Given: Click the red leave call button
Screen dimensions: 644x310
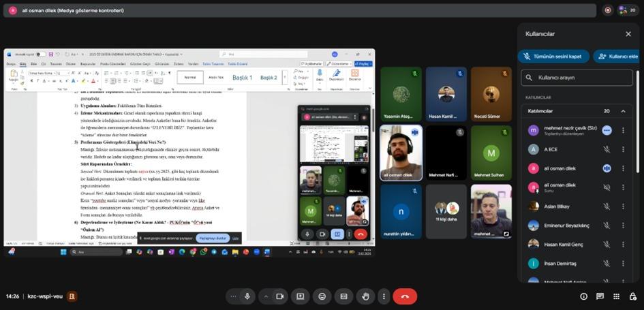Looking at the screenshot, I should (x=405, y=296).
